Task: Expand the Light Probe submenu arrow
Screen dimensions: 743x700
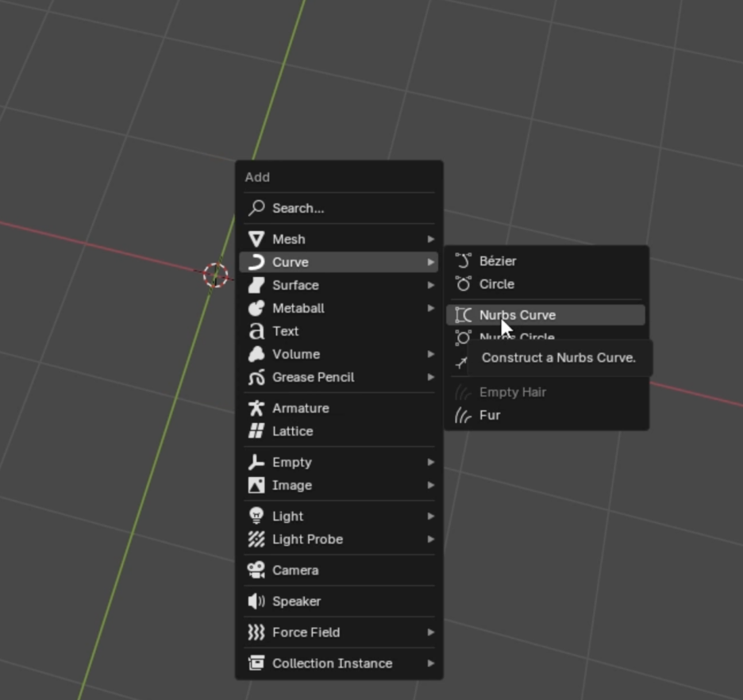Action: (431, 540)
